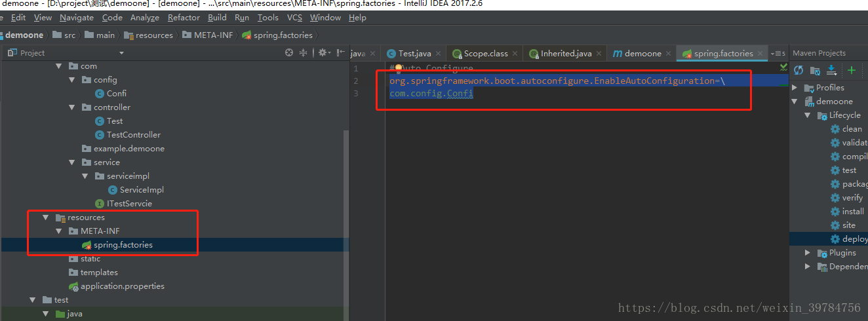Close the spring.factories editor tab

760,54
